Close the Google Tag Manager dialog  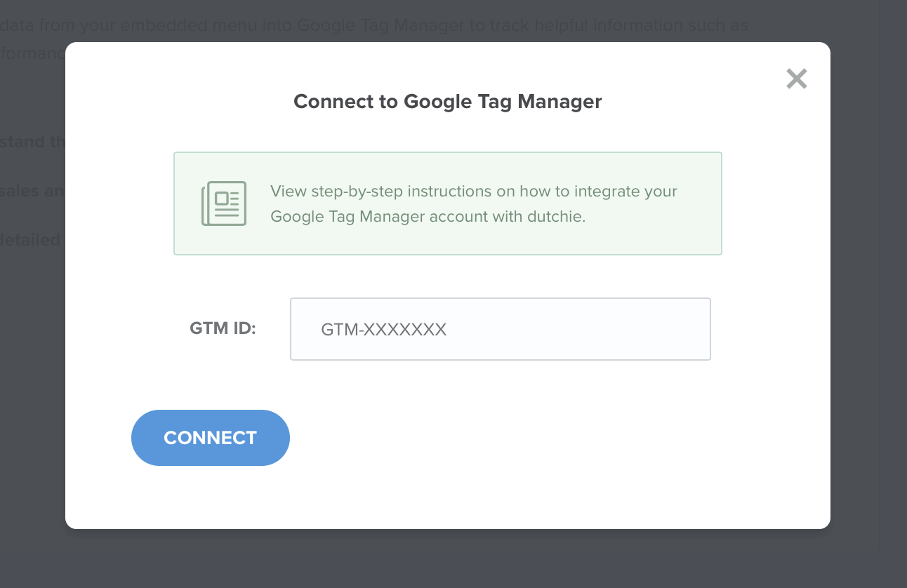tap(797, 79)
